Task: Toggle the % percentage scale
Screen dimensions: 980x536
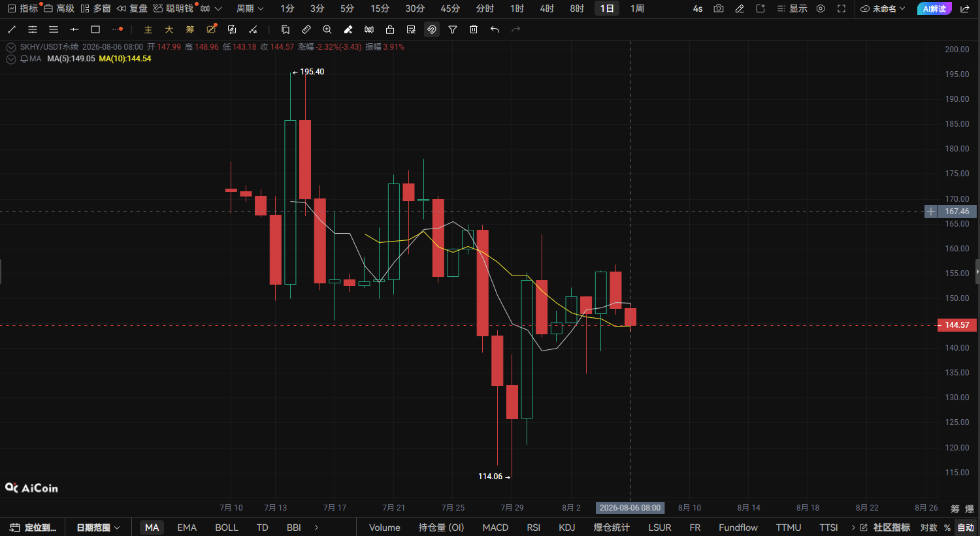Action: coord(947,528)
